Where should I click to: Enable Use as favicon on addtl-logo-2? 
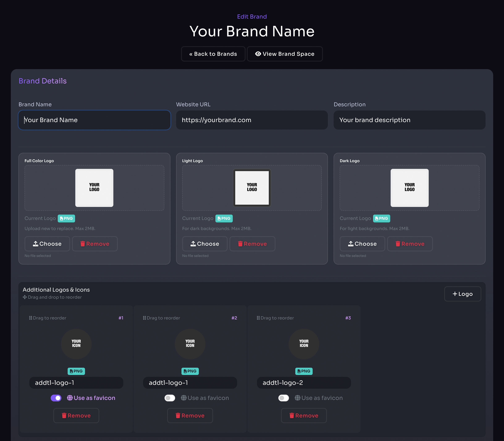(x=283, y=398)
